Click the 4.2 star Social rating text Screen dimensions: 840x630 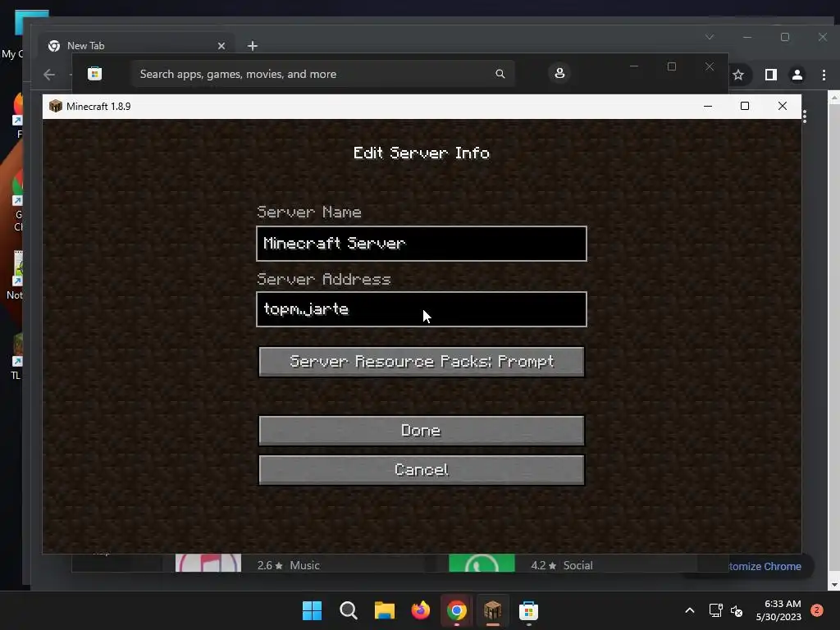click(x=561, y=565)
